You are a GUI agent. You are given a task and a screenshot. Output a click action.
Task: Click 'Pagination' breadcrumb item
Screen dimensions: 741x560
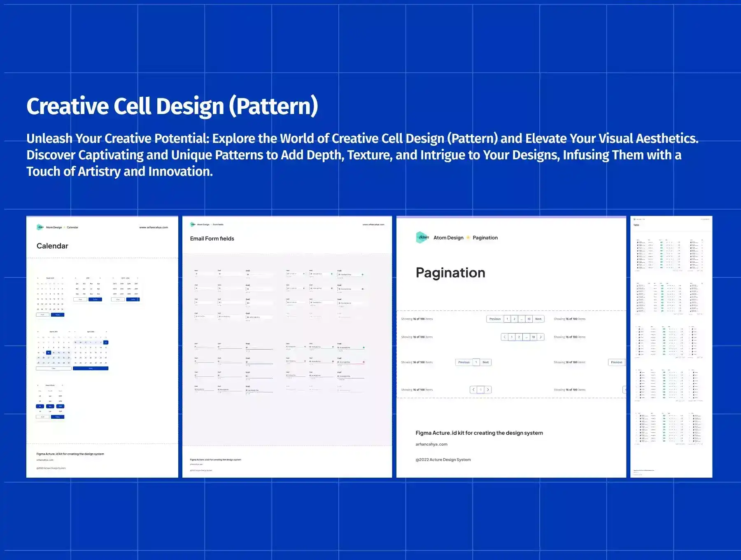pos(485,238)
